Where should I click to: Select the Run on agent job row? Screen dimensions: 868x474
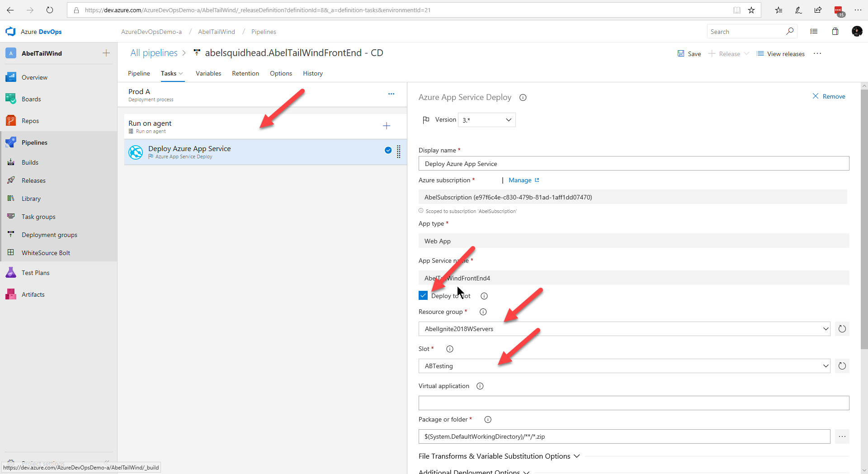[265, 126]
